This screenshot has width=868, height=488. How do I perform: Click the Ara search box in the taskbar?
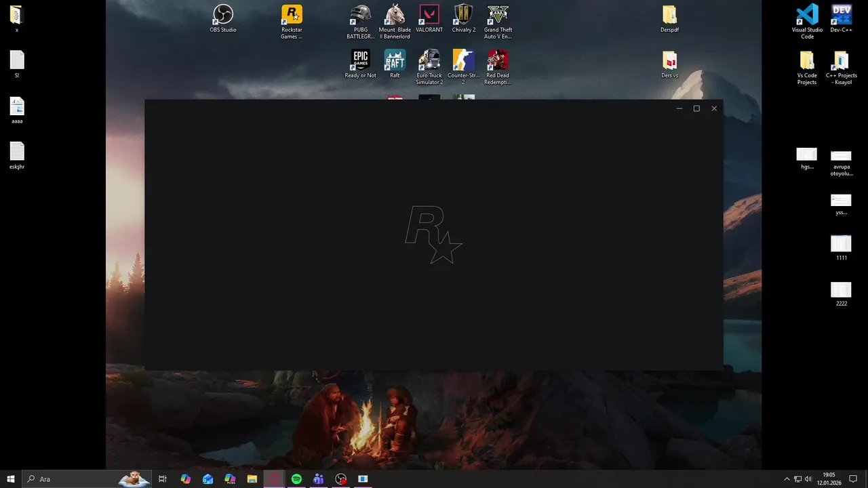[x=87, y=479]
